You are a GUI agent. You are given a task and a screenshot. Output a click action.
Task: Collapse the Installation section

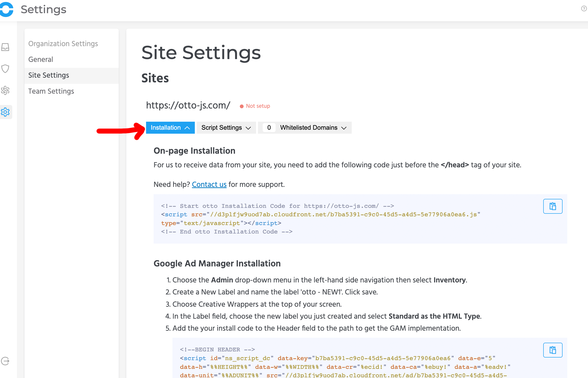click(170, 128)
